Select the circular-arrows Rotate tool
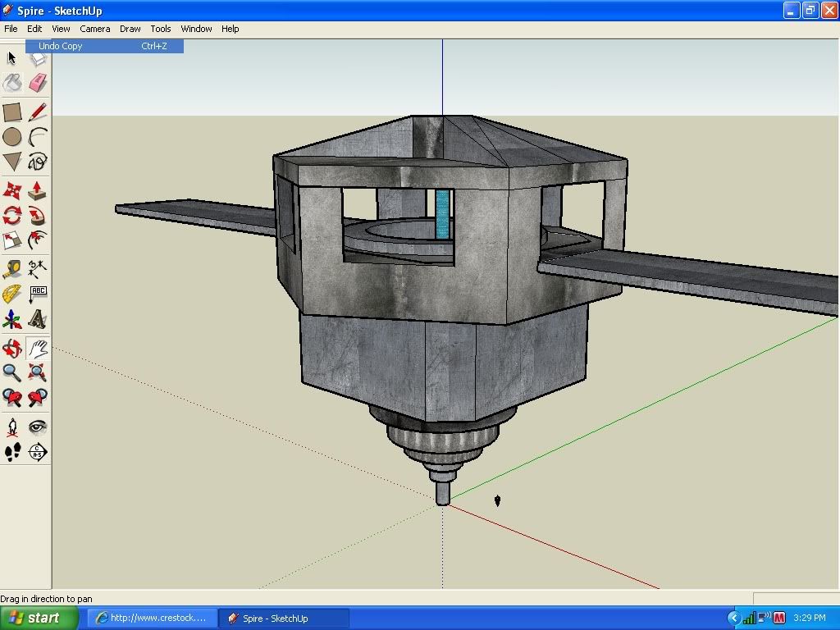The height and width of the screenshot is (630, 840). pyautogui.click(x=11, y=216)
